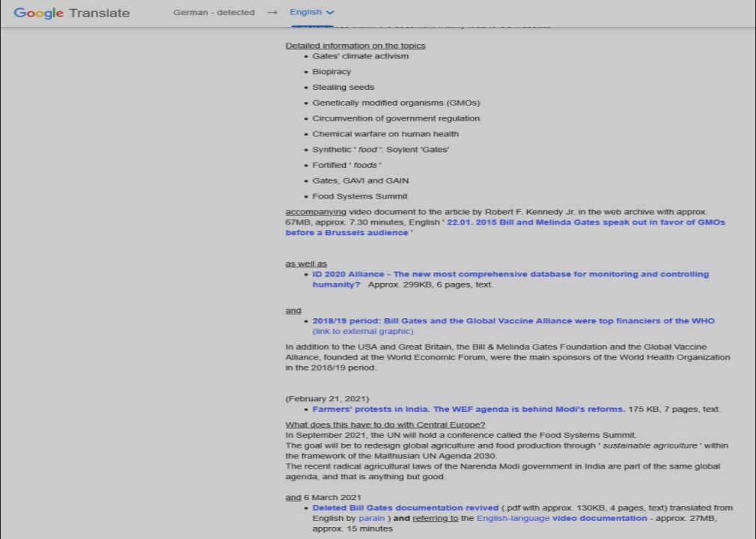Click the 'Fortified foods' list item
The width and height of the screenshot is (756, 539).
tap(347, 165)
